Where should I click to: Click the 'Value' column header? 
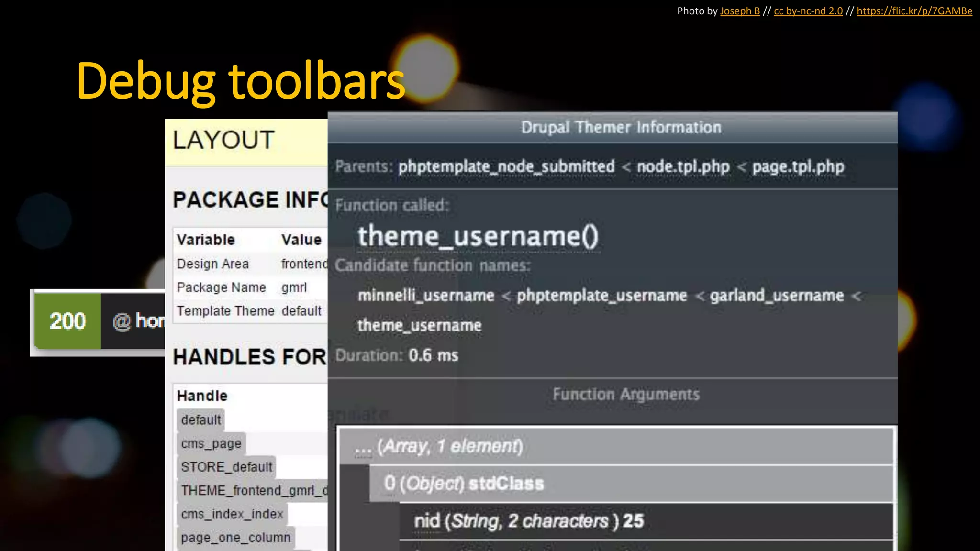click(x=301, y=240)
